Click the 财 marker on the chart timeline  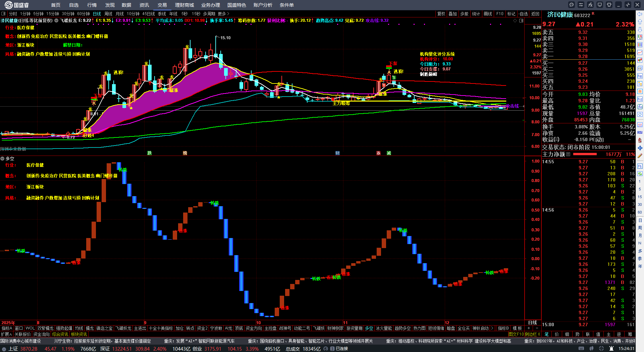(337, 153)
